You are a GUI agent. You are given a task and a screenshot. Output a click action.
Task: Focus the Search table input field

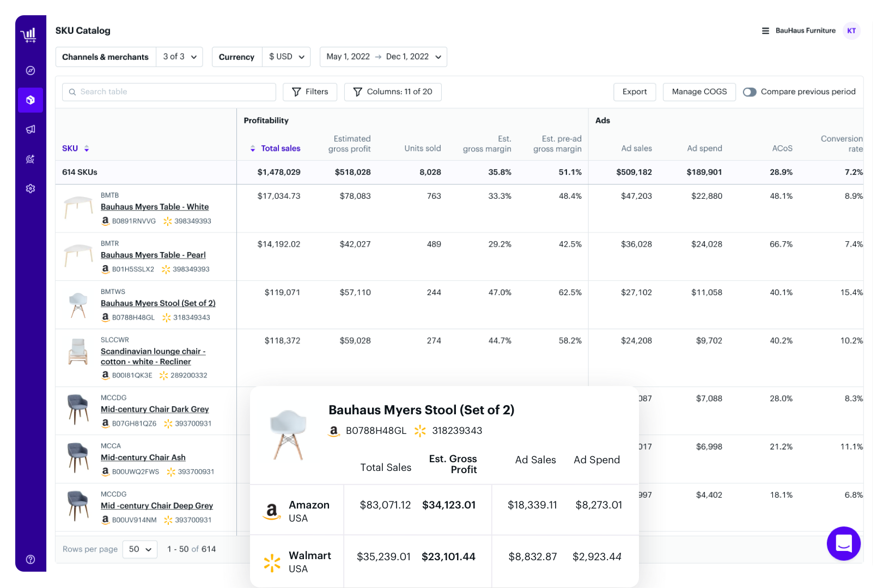(x=169, y=92)
